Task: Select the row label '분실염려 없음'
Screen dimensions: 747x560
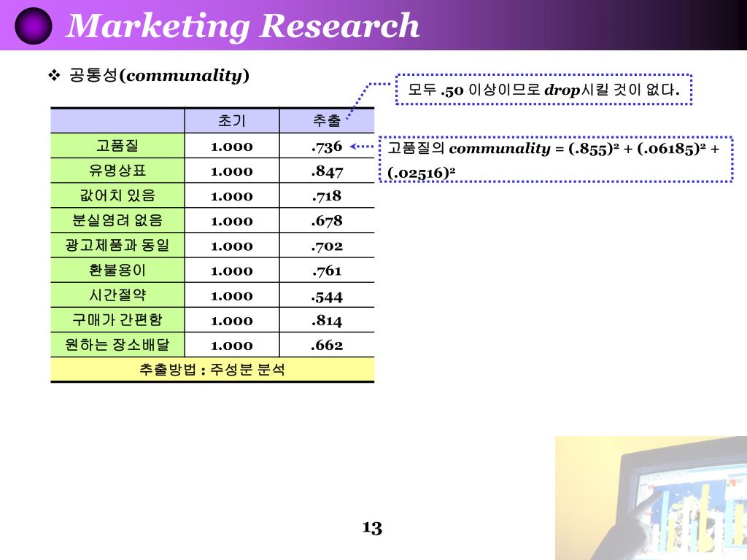Action: point(117,220)
